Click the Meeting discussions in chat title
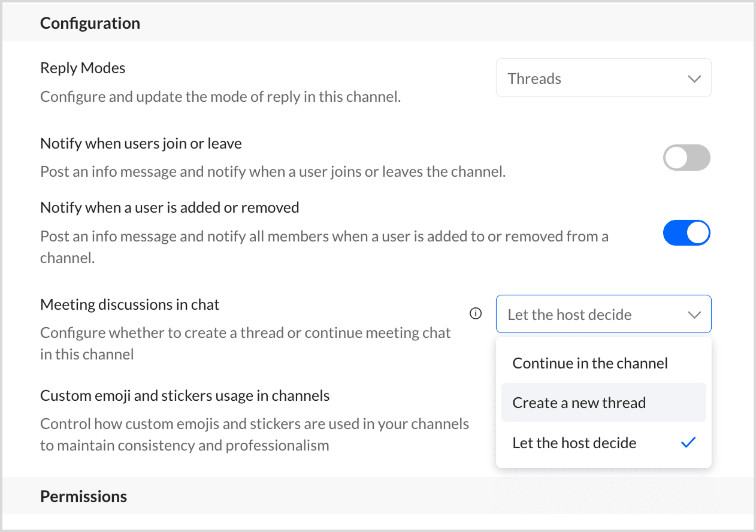The width and height of the screenshot is (756, 532). pyautogui.click(x=130, y=304)
